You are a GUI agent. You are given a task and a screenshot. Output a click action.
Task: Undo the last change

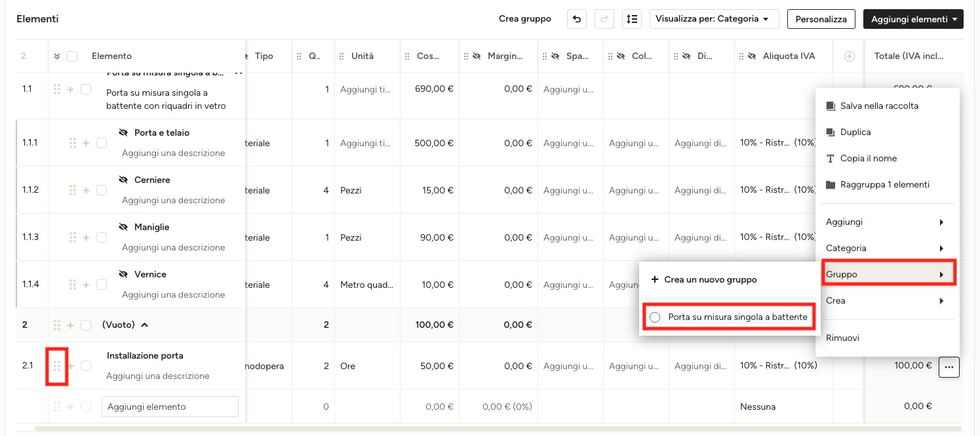[577, 19]
